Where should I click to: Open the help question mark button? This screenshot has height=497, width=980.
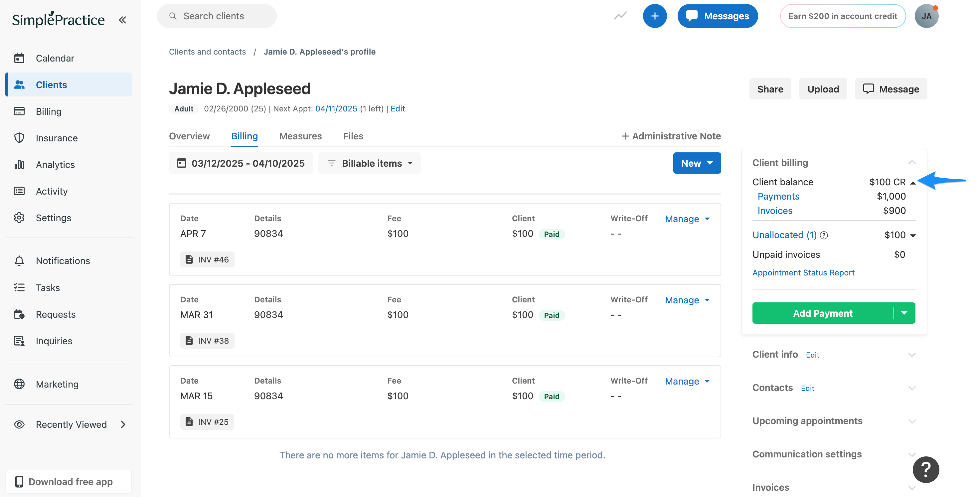click(x=926, y=470)
